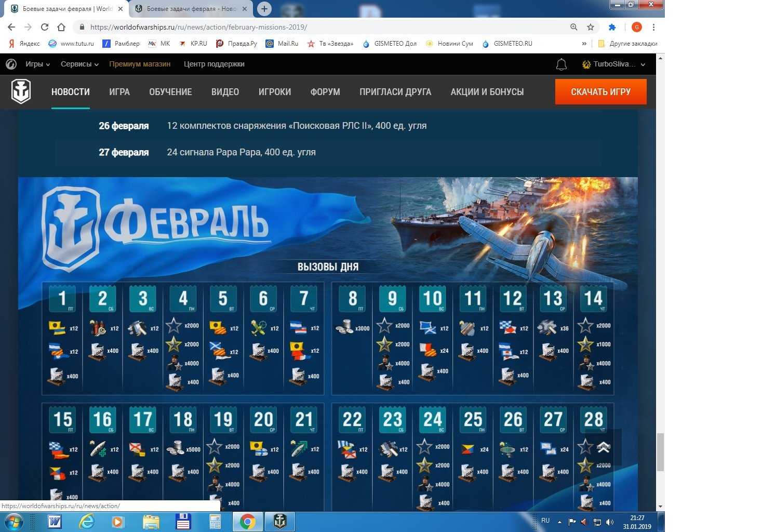
Task: Expand the Сервисы dropdown
Action: [79, 64]
